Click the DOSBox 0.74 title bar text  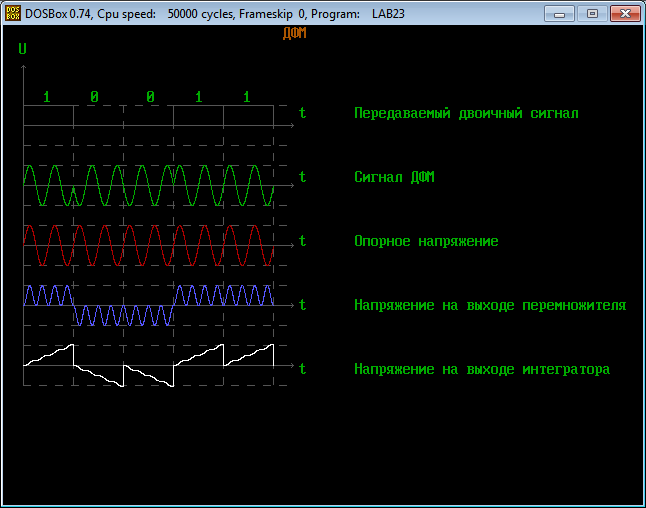[x=215, y=14]
